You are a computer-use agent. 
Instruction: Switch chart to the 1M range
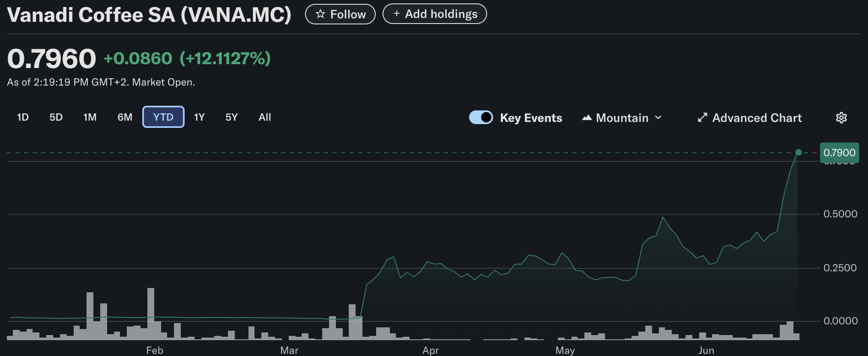(90, 117)
